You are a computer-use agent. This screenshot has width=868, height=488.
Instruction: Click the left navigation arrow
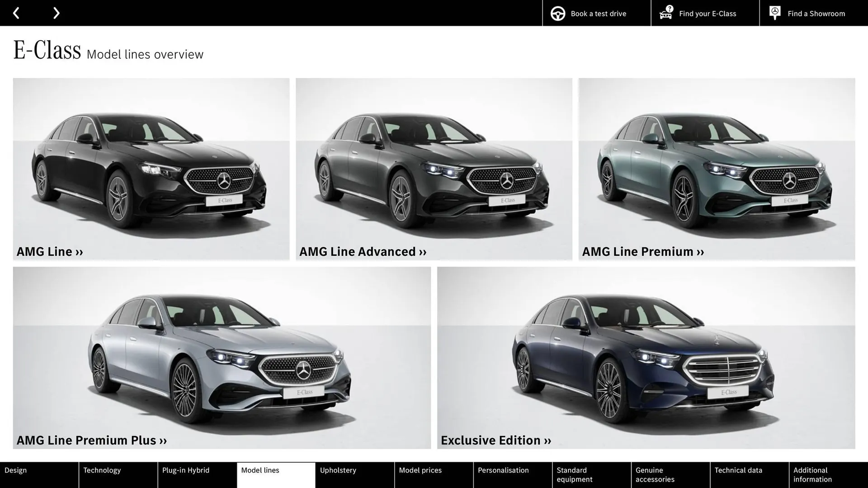coord(16,13)
